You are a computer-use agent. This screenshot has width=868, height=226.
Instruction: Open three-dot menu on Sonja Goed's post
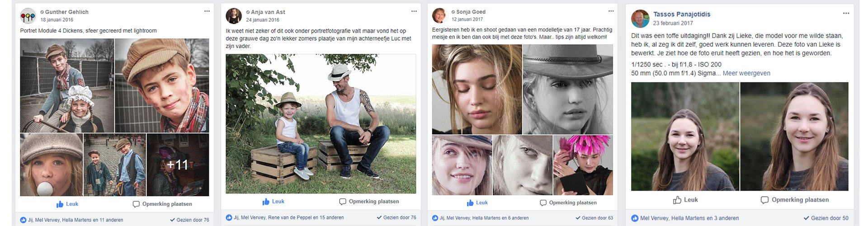(611, 11)
